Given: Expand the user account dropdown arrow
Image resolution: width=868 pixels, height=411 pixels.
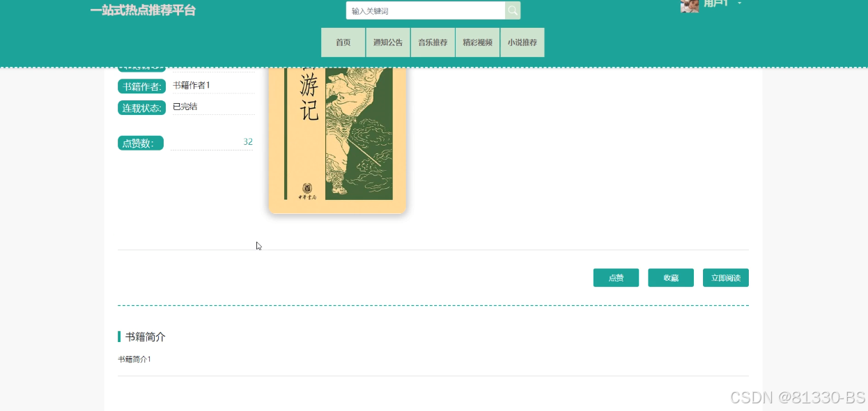Looking at the screenshot, I should point(739,3).
